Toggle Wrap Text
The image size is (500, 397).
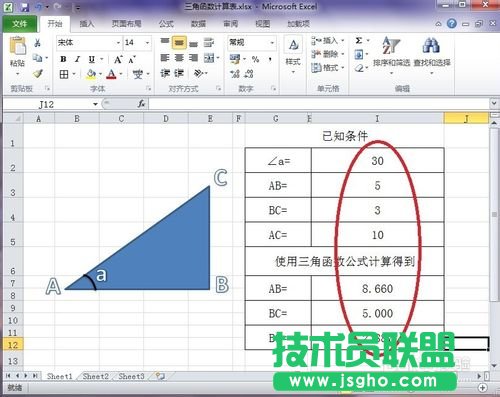(209, 42)
